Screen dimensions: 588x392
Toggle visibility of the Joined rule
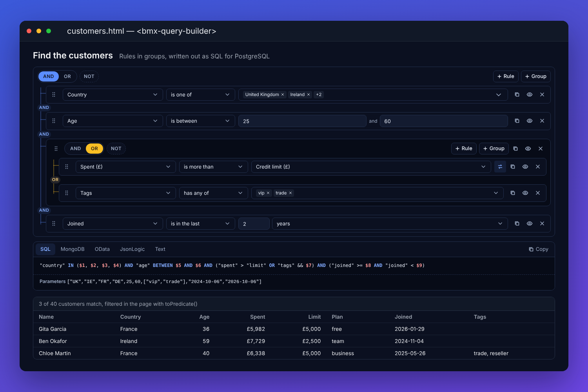530,223
